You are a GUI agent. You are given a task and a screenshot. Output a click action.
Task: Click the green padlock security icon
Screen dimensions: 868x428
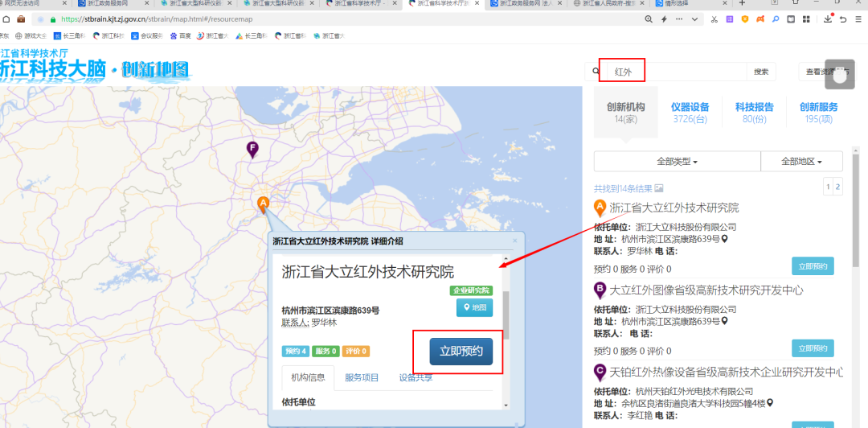(54, 19)
